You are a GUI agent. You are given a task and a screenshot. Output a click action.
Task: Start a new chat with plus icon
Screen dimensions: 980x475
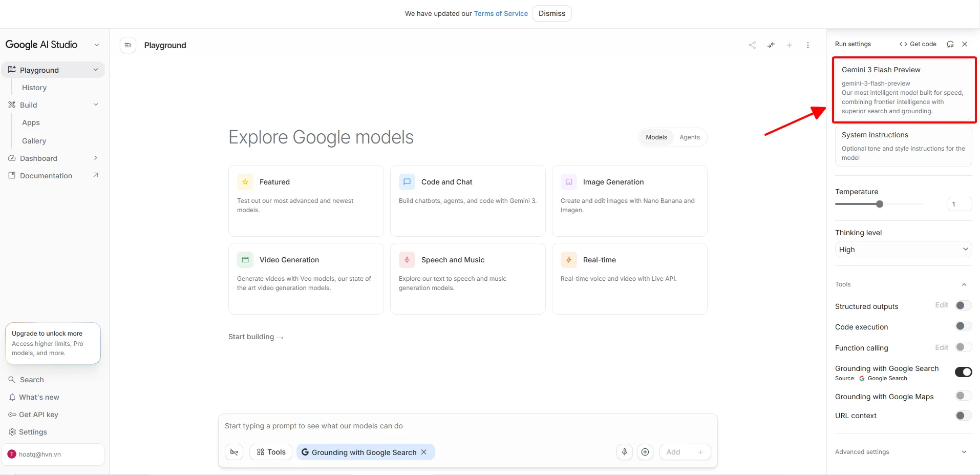790,45
